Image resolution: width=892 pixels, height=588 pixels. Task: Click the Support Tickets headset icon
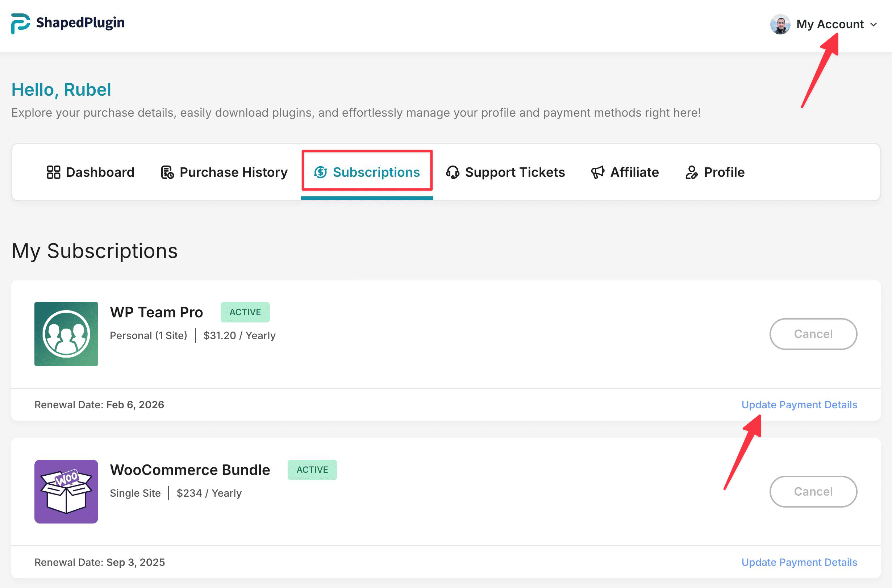453,172
